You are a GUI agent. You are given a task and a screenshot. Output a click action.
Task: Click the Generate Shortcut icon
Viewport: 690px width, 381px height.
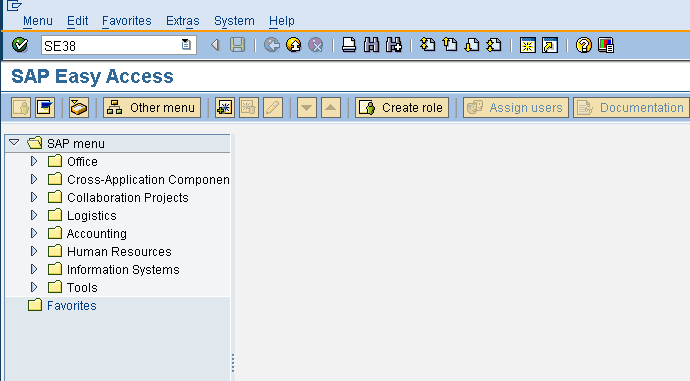click(x=550, y=45)
